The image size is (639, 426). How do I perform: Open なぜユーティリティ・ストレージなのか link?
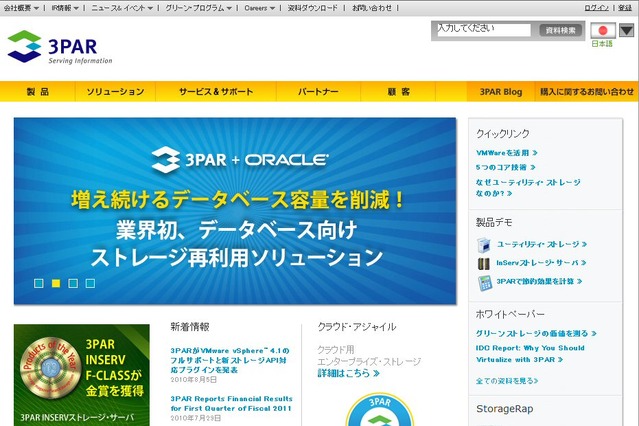[528, 188]
